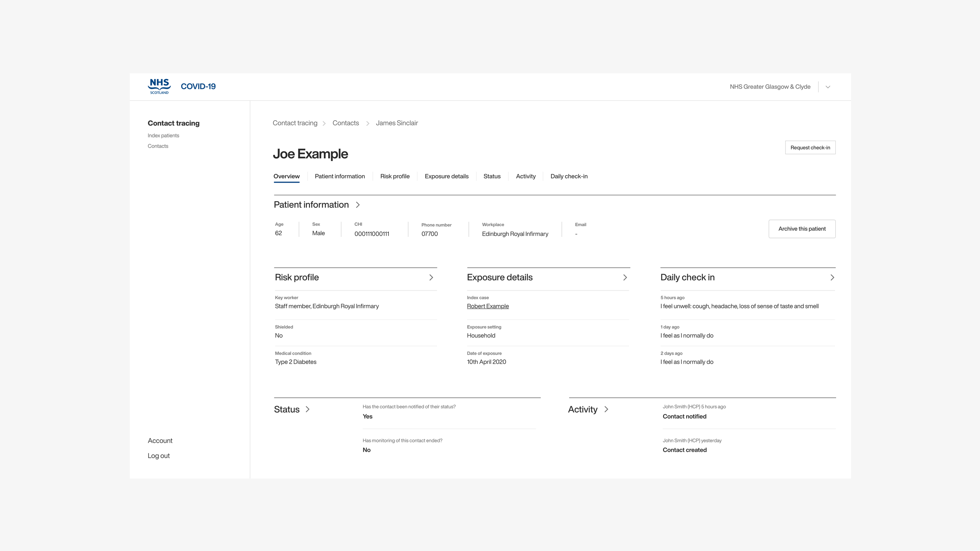Open index case Robert Example

(488, 306)
